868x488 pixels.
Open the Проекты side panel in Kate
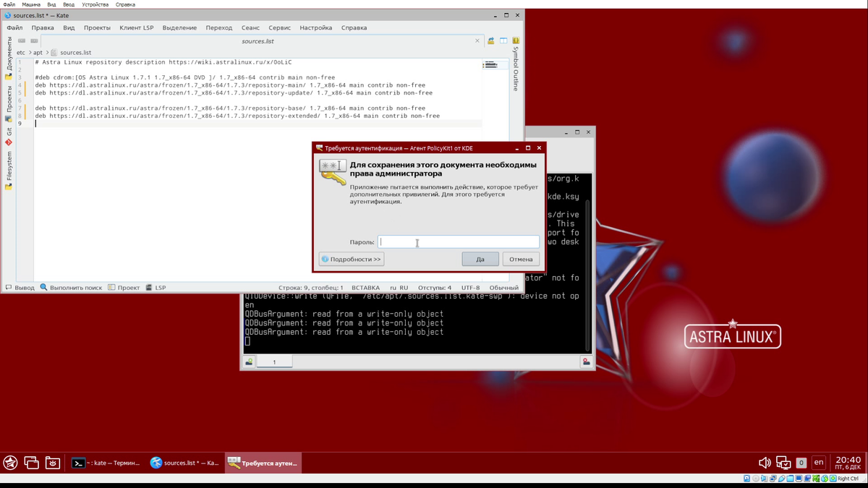(9, 103)
